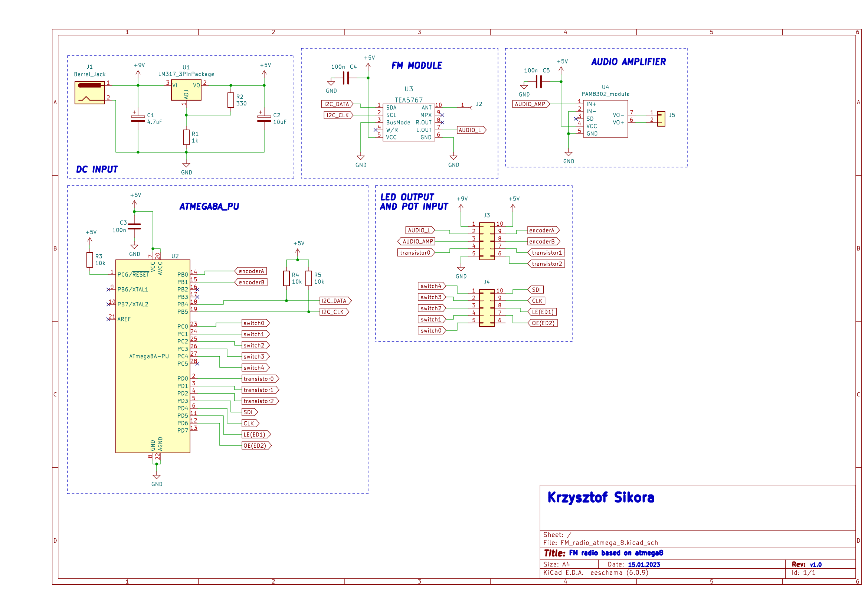Select resistor R1 1k symbol
This screenshot has width=868, height=614.
(186, 137)
